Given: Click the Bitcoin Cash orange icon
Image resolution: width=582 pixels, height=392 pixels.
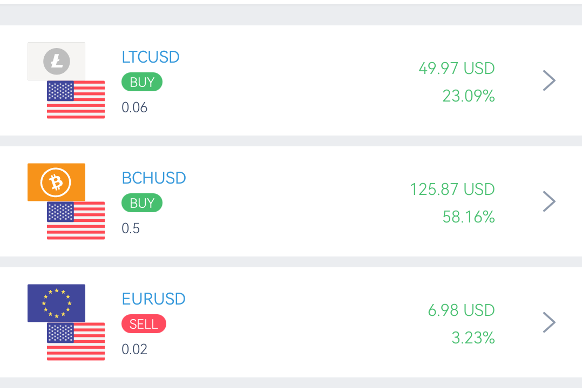Looking at the screenshot, I should pos(56,183).
